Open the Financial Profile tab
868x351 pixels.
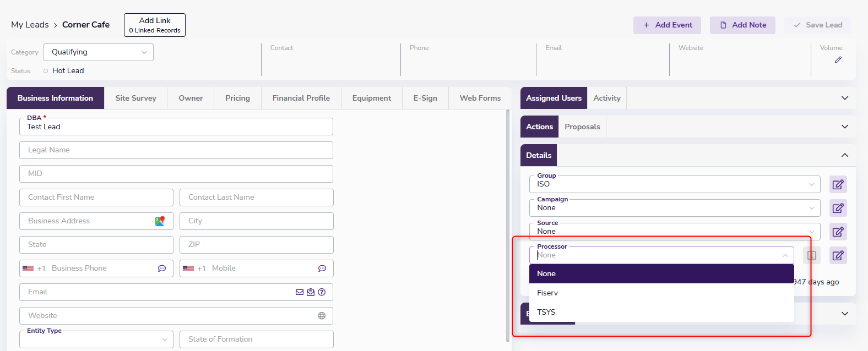(301, 98)
